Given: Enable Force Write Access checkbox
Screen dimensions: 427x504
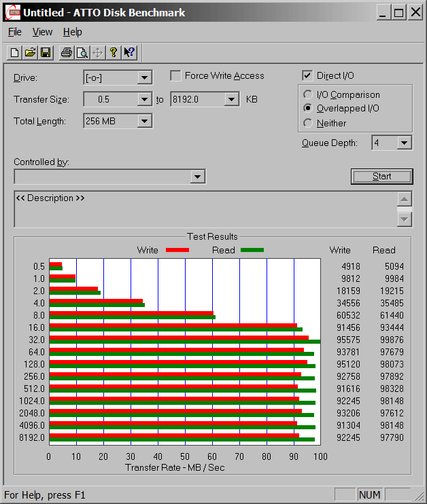Looking at the screenshot, I should pos(175,76).
